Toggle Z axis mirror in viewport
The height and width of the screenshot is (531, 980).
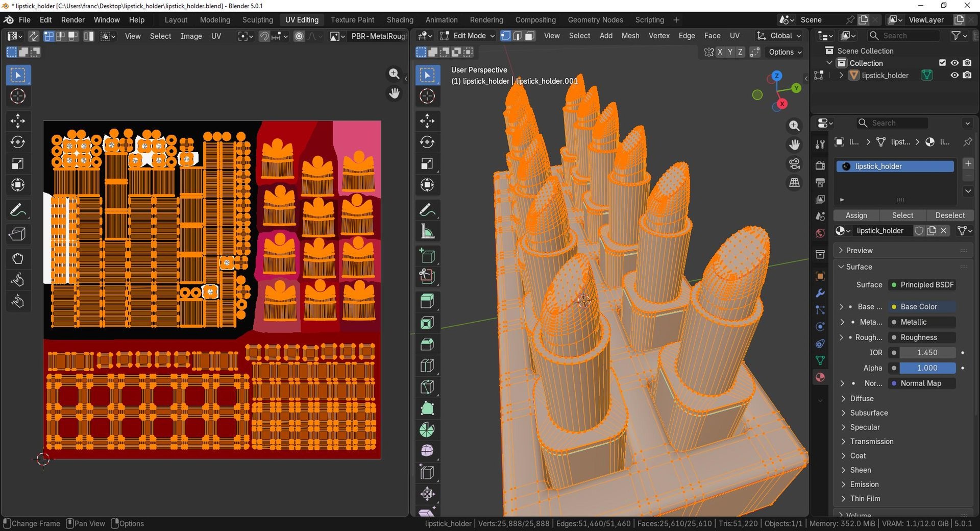(x=740, y=52)
